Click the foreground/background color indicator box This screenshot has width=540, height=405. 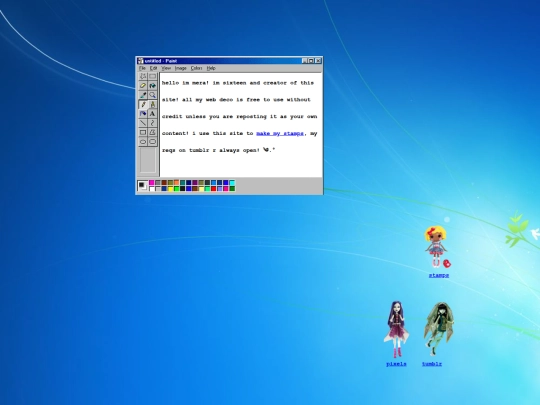tap(142, 186)
